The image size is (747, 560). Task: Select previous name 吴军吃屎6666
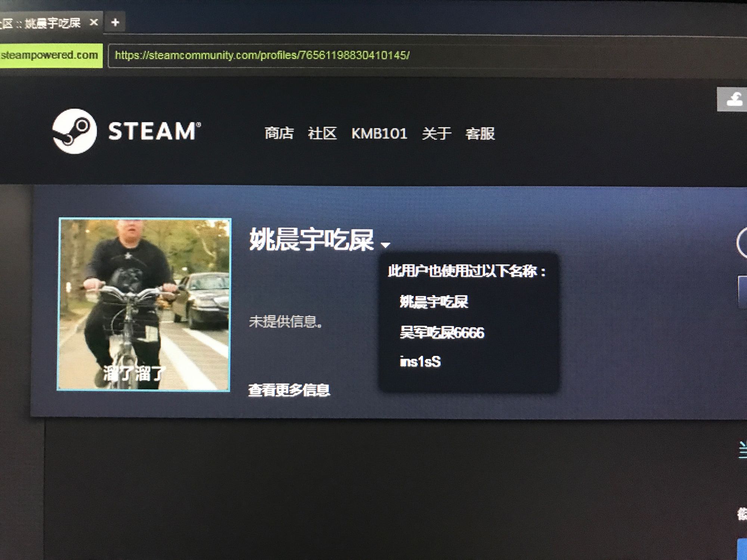(442, 332)
